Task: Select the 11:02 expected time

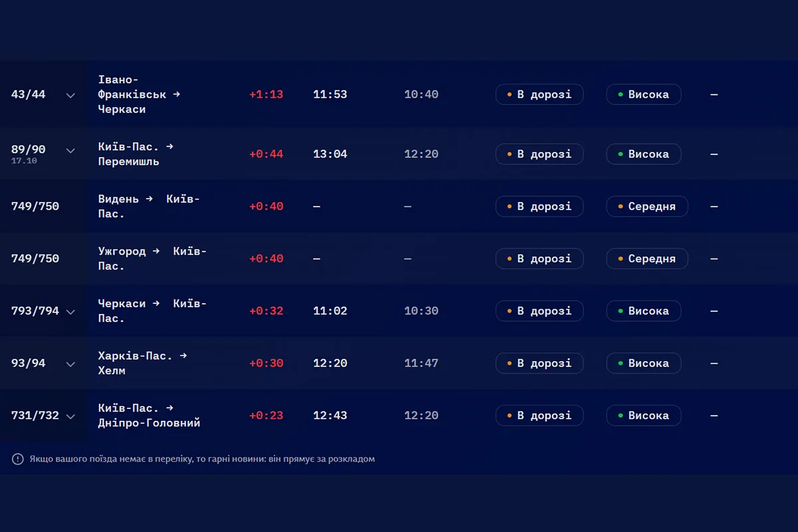Action: (x=331, y=311)
